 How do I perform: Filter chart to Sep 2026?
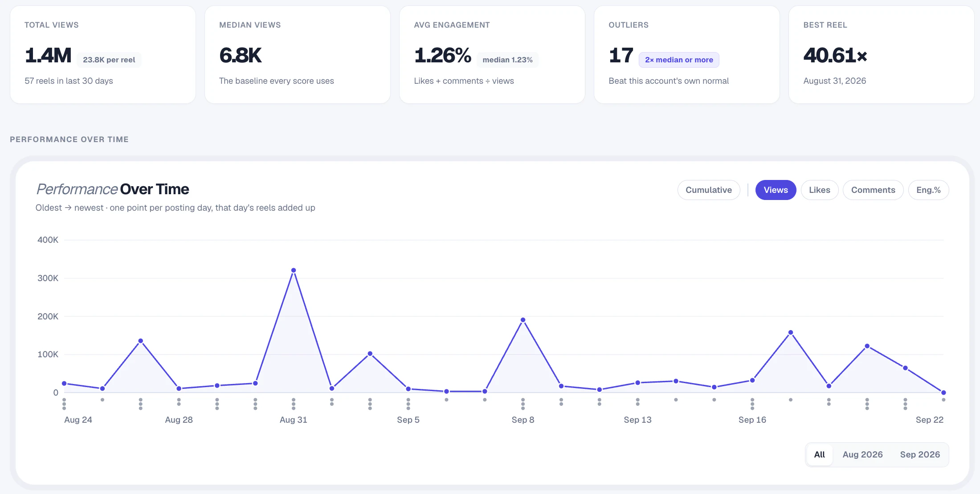pos(920,455)
